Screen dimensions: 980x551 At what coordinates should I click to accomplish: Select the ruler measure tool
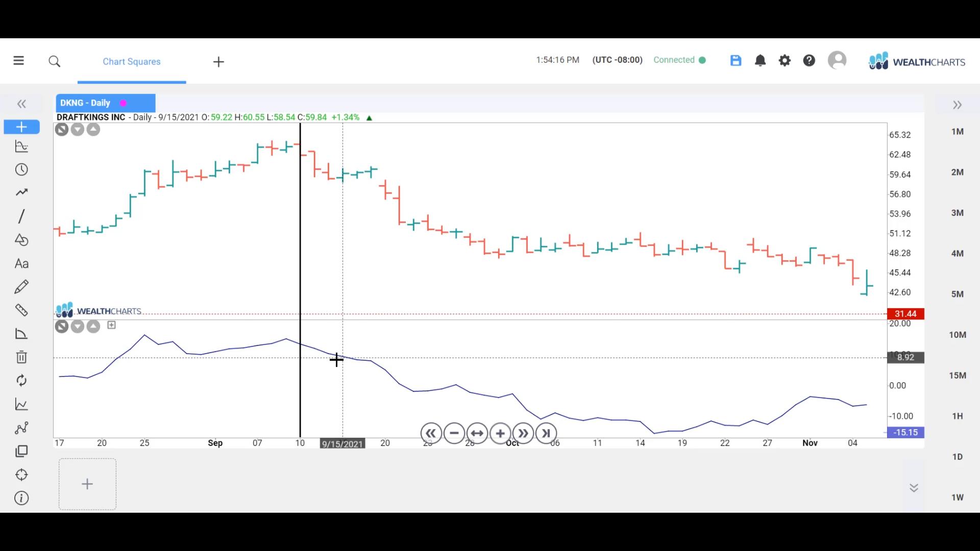pyautogui.click(x=21, y=310)
